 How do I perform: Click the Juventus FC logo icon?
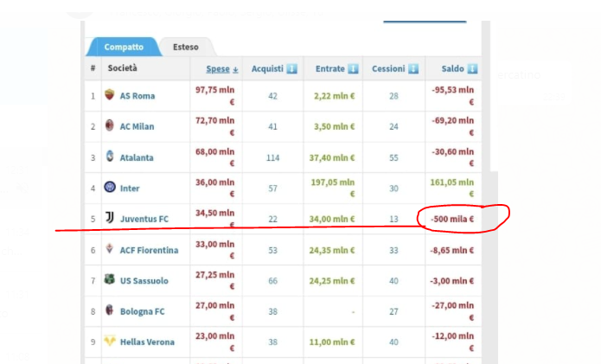tap(110, 218)
